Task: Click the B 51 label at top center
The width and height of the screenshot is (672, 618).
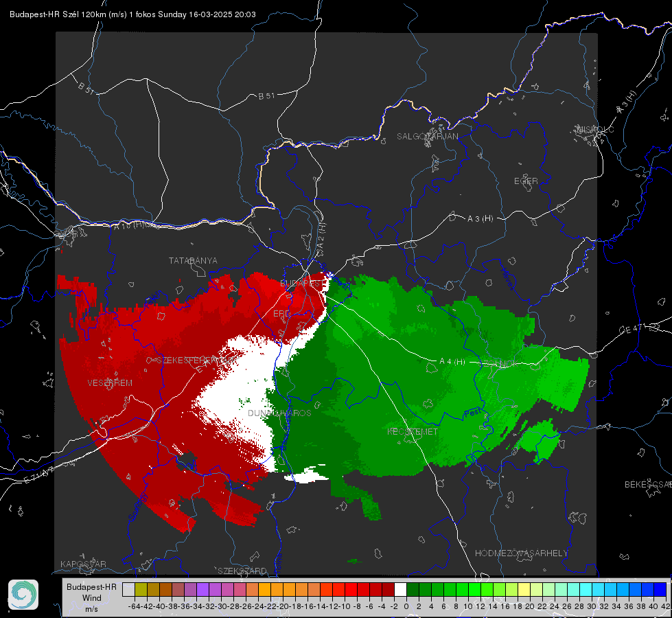Action: [266, 96]
